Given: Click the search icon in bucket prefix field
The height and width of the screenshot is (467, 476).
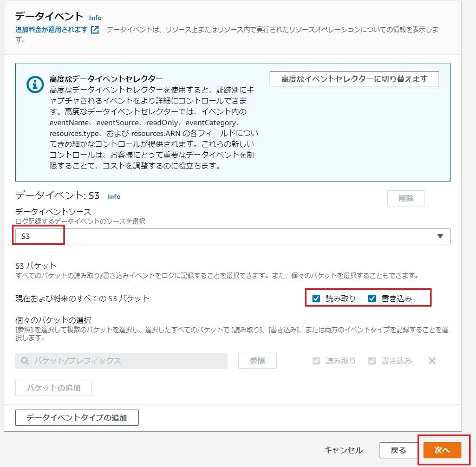Looking at the screenshot, I should click(25, 361).
